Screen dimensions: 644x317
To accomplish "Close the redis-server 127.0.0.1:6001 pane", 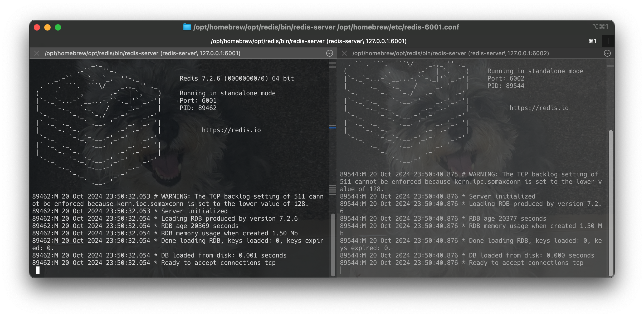I will (37, 53).
